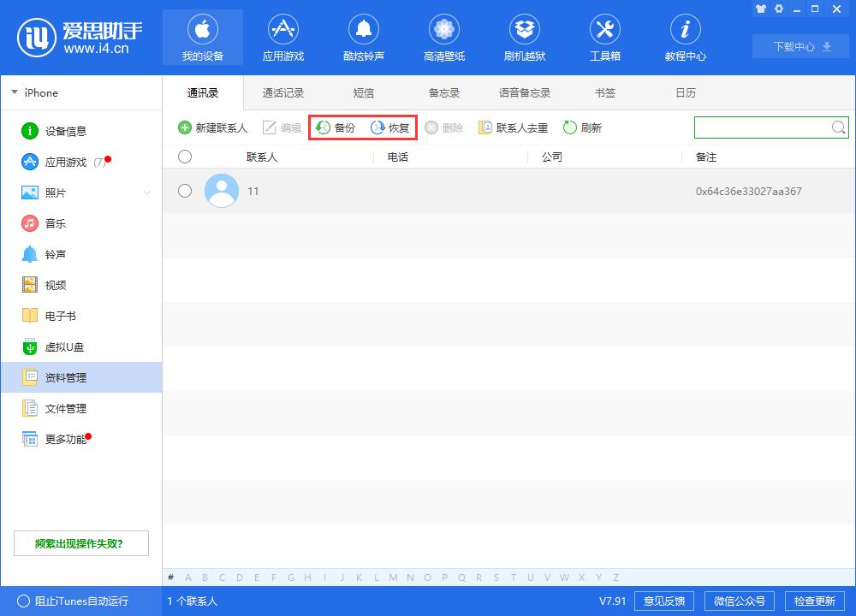Image resolution: width=856 pixels, height=616 pixels.
Task: Collapse the iPhone device group
Action: [x=14, y=92]
